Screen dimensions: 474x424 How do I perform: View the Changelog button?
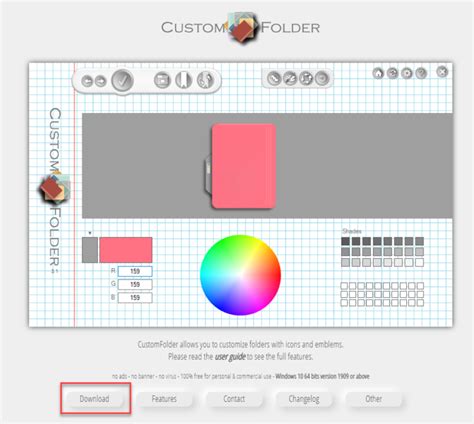coord(304,399)
